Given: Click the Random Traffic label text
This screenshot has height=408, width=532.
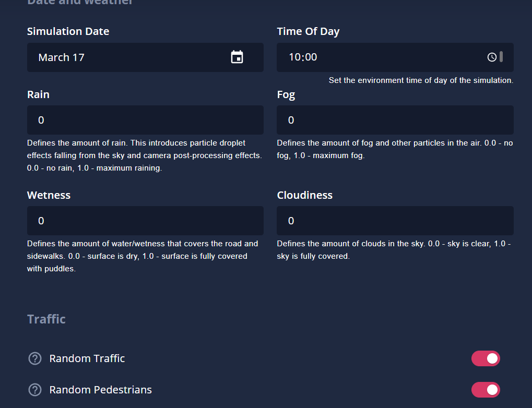Looking at the screenshot, I should pos(87,358).
